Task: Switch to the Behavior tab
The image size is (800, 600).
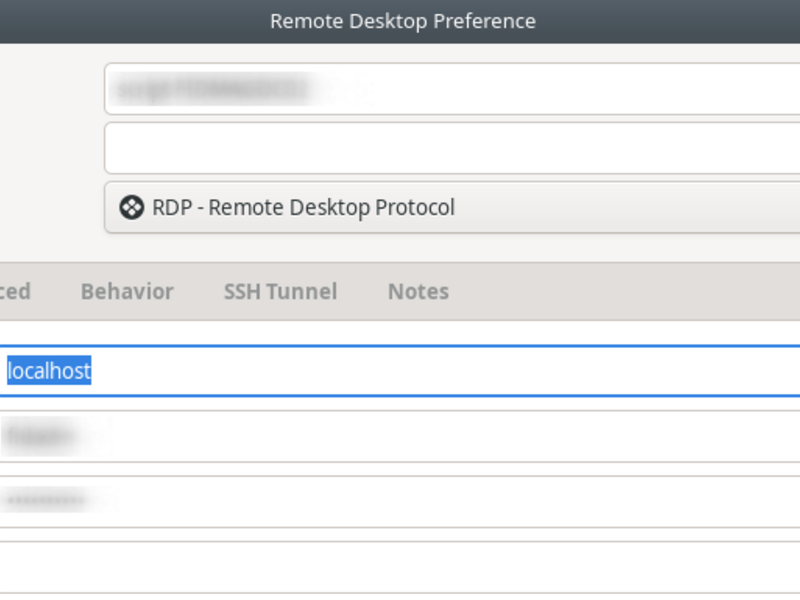Action: point(127,292)
